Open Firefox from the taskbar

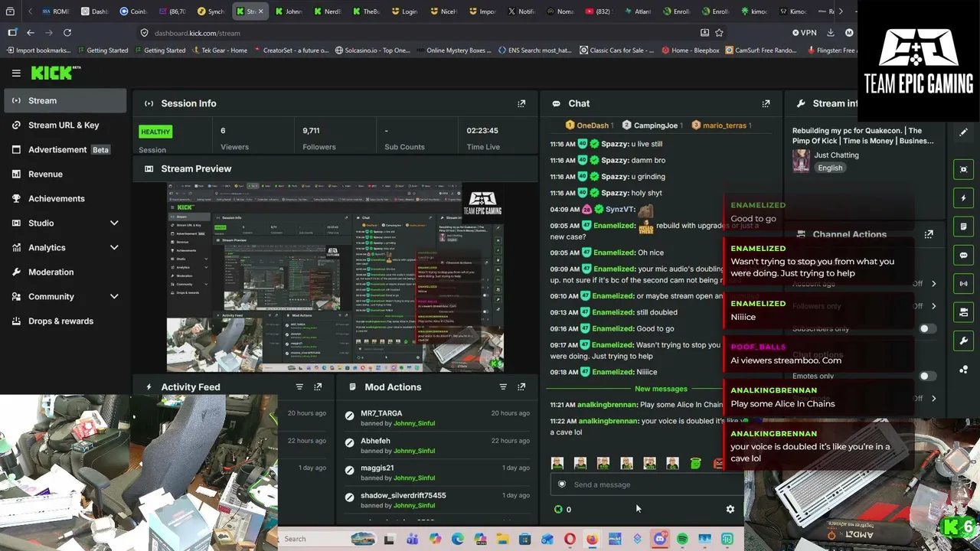(x=592, y=539)
